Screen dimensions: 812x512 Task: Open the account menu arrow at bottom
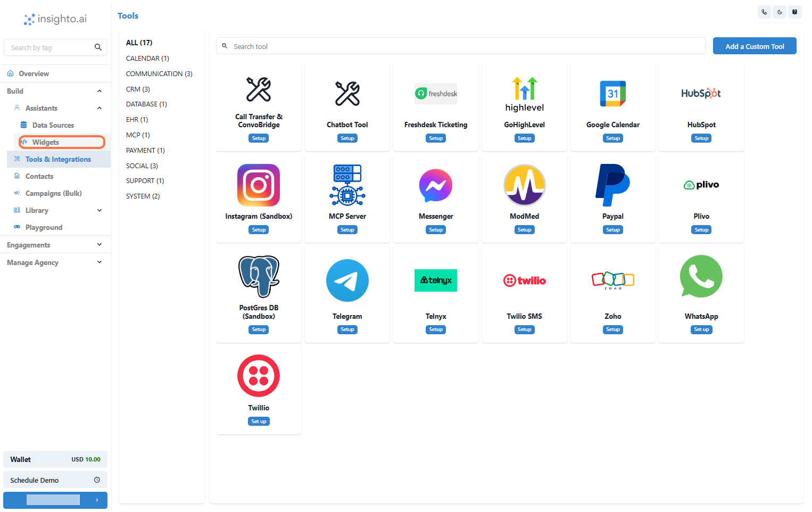coord(97,500)
